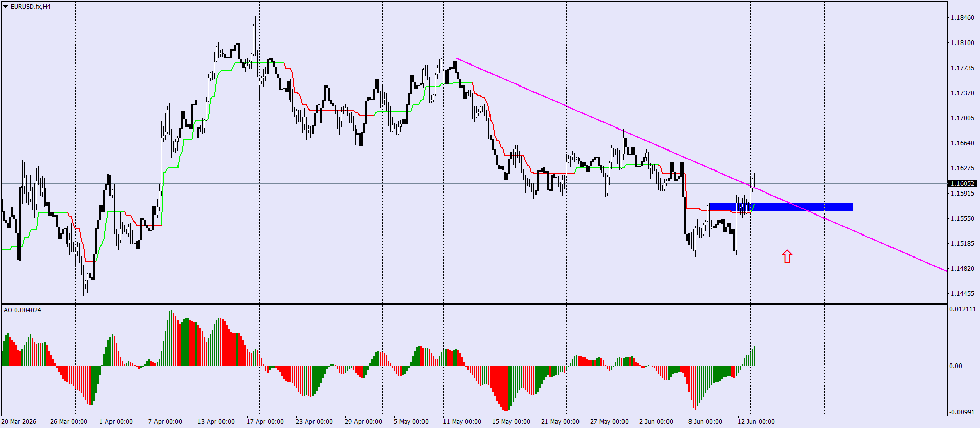
Task: Click the 1.18100 price scale label
Action: (962, 43)
